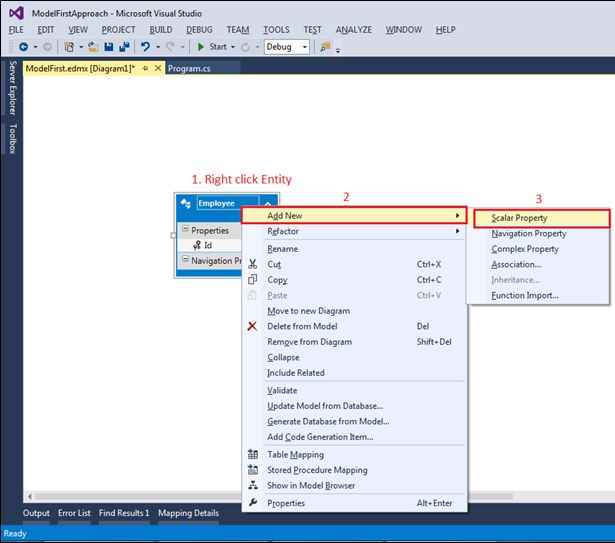Open the EDIT menu

coord(45,30)
